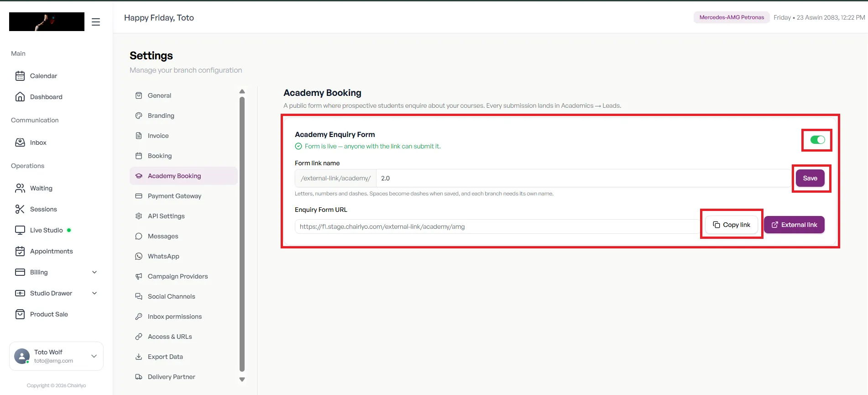The width and height of the screenshot is (868, 395).
Task: Select Payment Gateway settings
Action: (x=183, y=196)
